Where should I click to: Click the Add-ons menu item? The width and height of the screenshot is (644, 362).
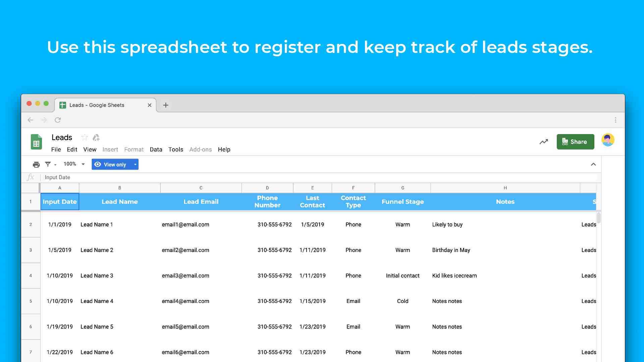[200, 149]
